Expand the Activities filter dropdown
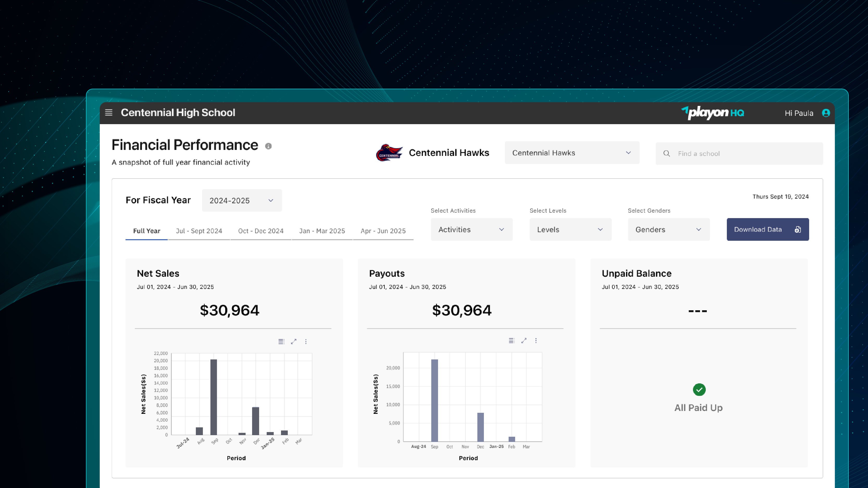The width and height of the screenshot is (868, 488). click(471, 230)
